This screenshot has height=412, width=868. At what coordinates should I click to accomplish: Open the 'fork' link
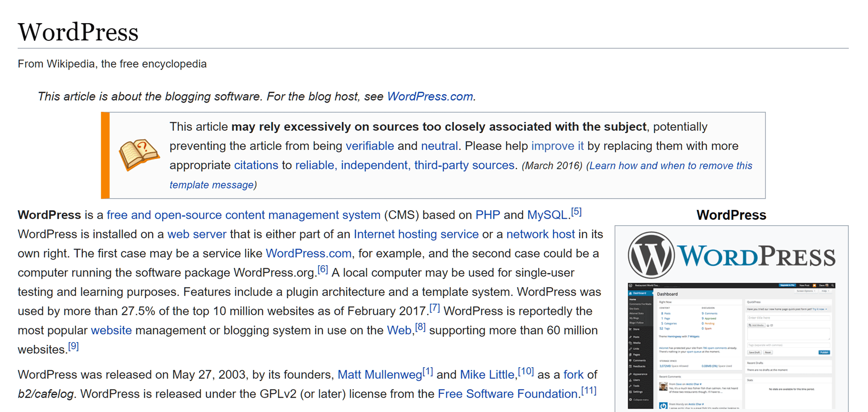tap(573, 375)
